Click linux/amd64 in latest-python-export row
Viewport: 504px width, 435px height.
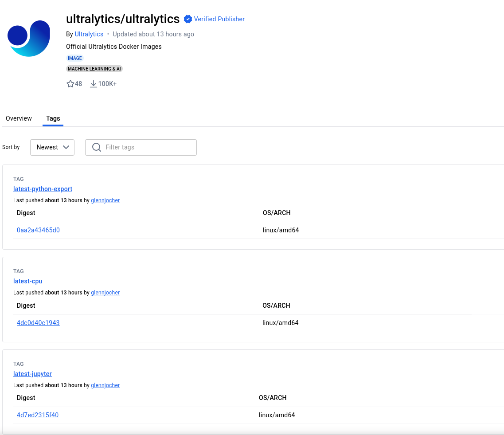pyautogui.click(x=281, y=230)
